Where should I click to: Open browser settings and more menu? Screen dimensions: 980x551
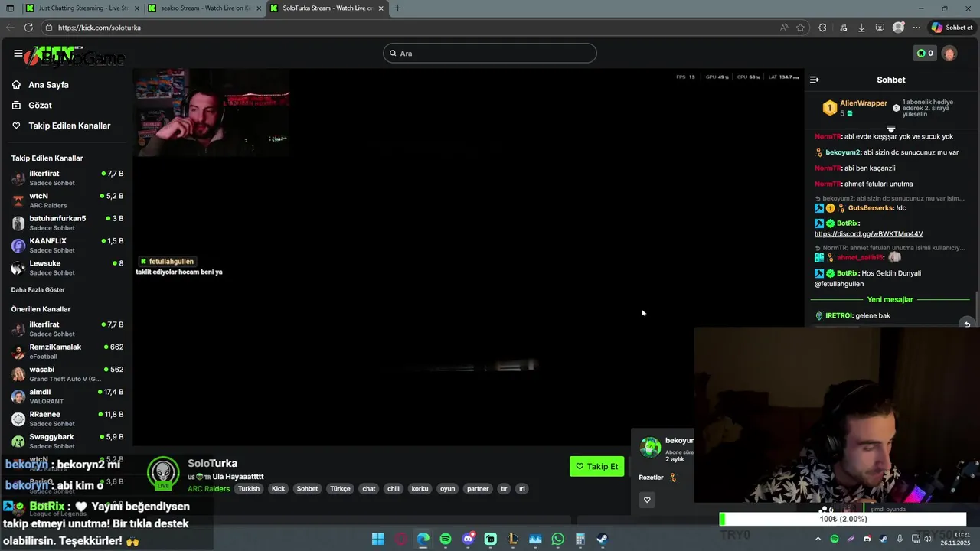point(916,28)
